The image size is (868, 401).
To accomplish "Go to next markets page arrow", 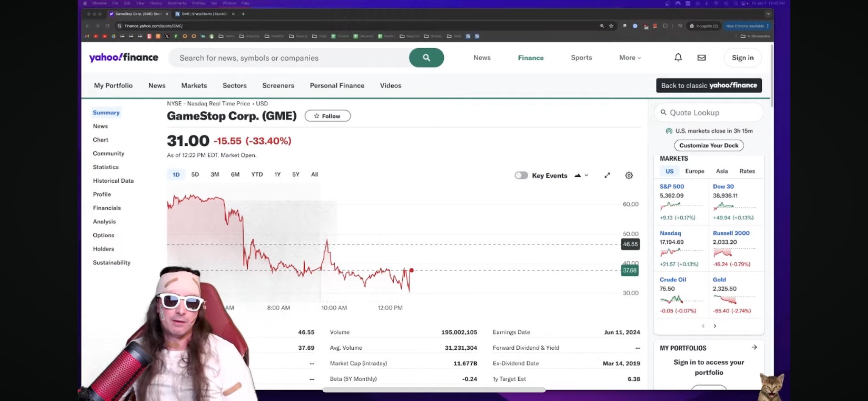I will coord(715,326).
